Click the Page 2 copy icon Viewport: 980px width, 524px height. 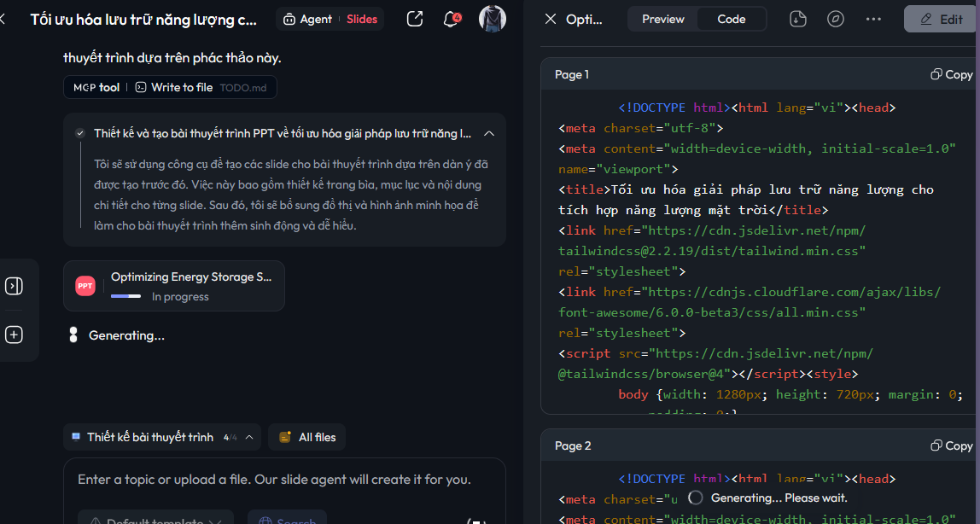click(936, 445)
